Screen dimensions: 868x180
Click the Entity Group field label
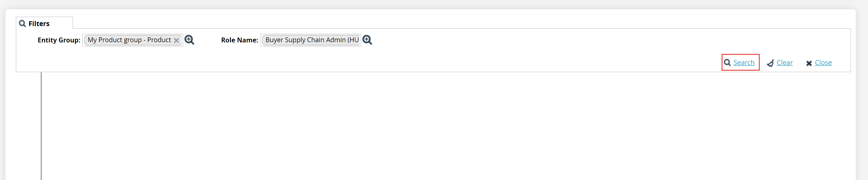pyautogui.click(x=59, y=40)
